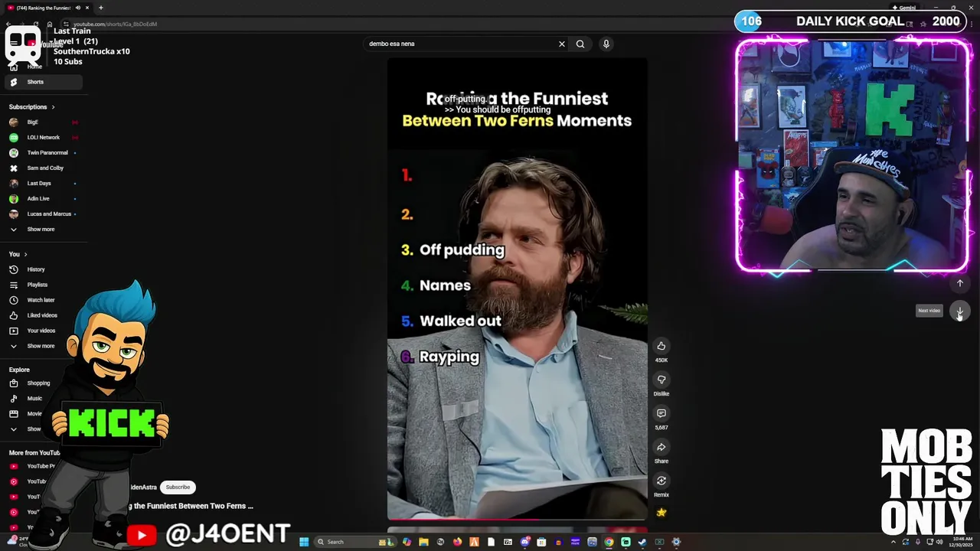
Task: Open Adin Live channel
Action: click(38, 199)
